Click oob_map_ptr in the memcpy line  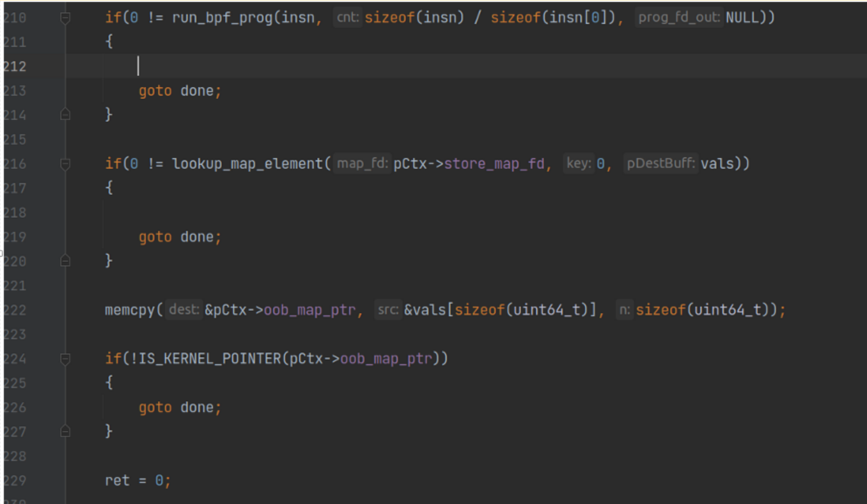tap(309, 310)
